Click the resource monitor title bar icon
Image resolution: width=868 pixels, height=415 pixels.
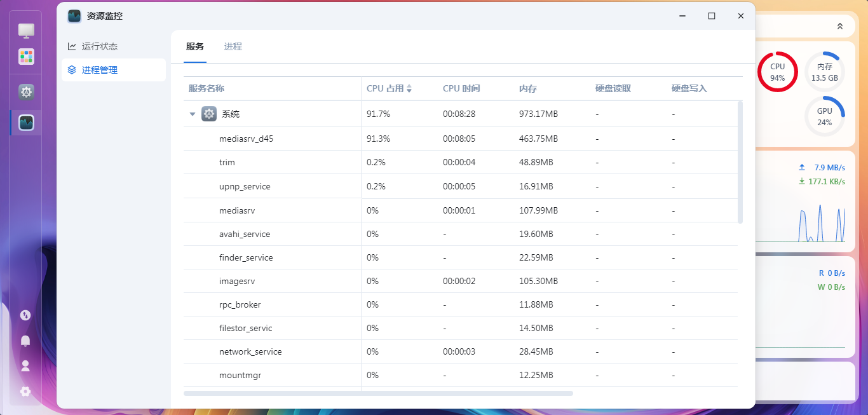coord(74,16)
